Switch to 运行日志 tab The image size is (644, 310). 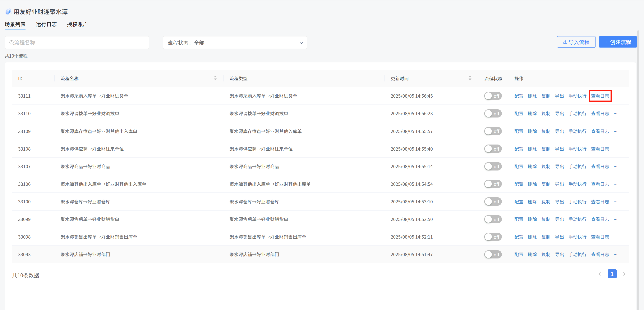tap(46, 24)
